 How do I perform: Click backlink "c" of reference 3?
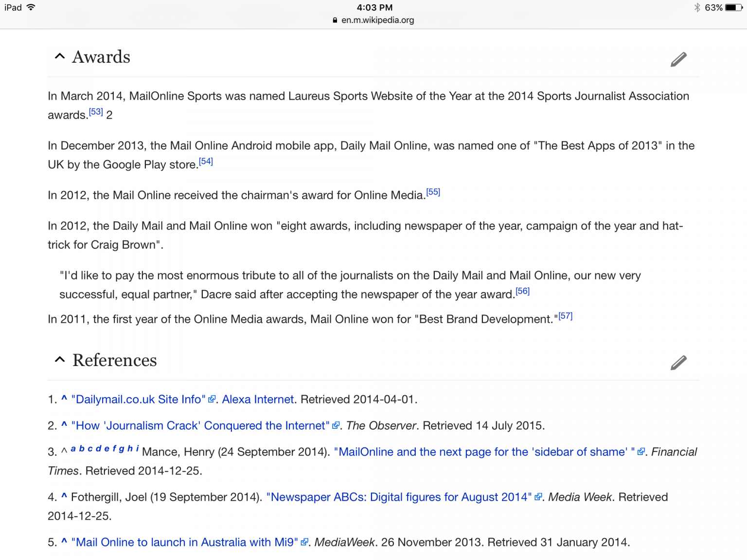90,448
